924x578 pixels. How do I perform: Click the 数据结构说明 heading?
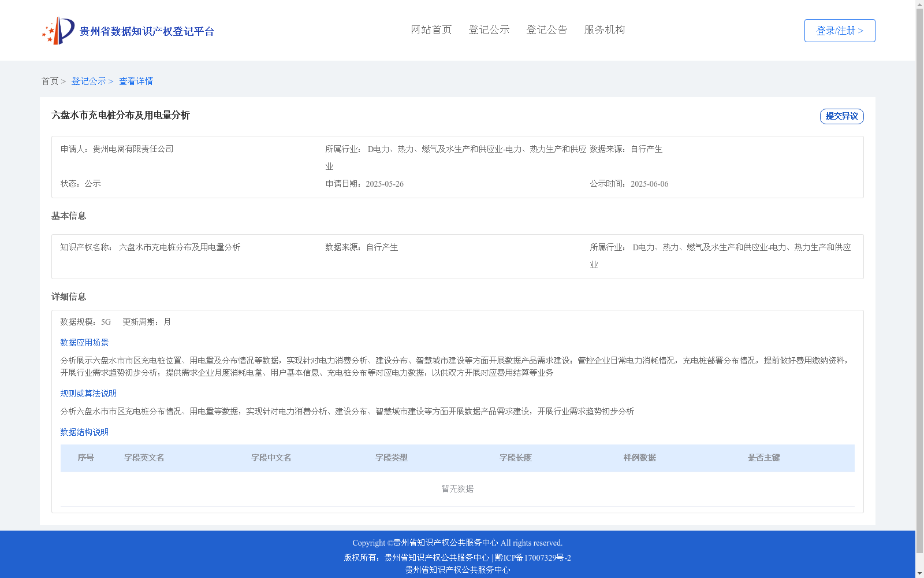point(84,432)
